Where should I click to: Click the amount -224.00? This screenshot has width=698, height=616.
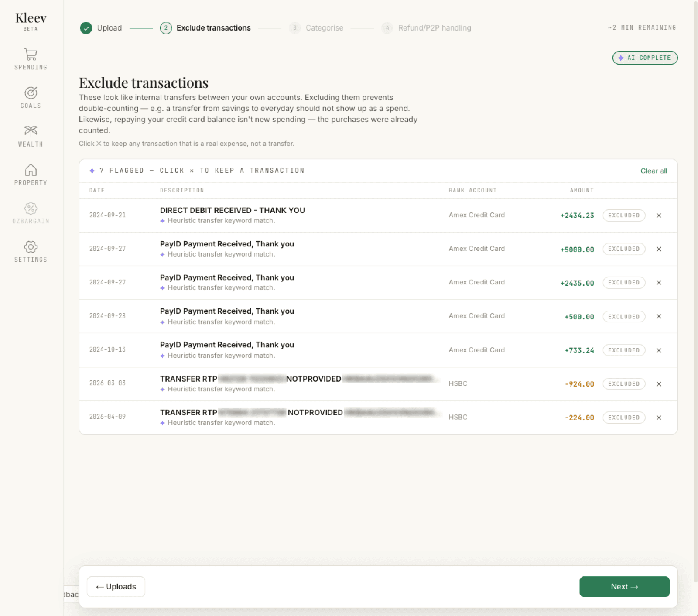coord(579,418)
